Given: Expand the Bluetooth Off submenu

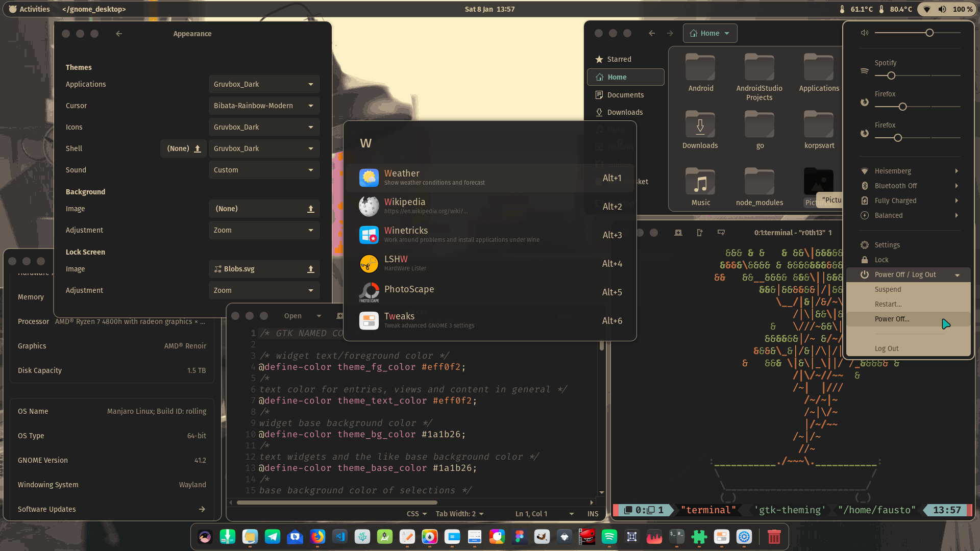Looking at the screenshot, I should click(909, 186).
